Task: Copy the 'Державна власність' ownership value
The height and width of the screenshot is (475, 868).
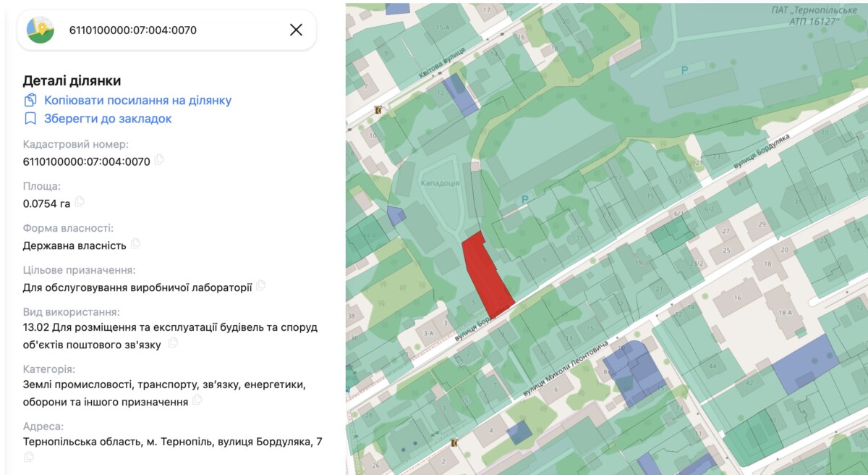Action: pyautogui.click(x=135, y=244)
